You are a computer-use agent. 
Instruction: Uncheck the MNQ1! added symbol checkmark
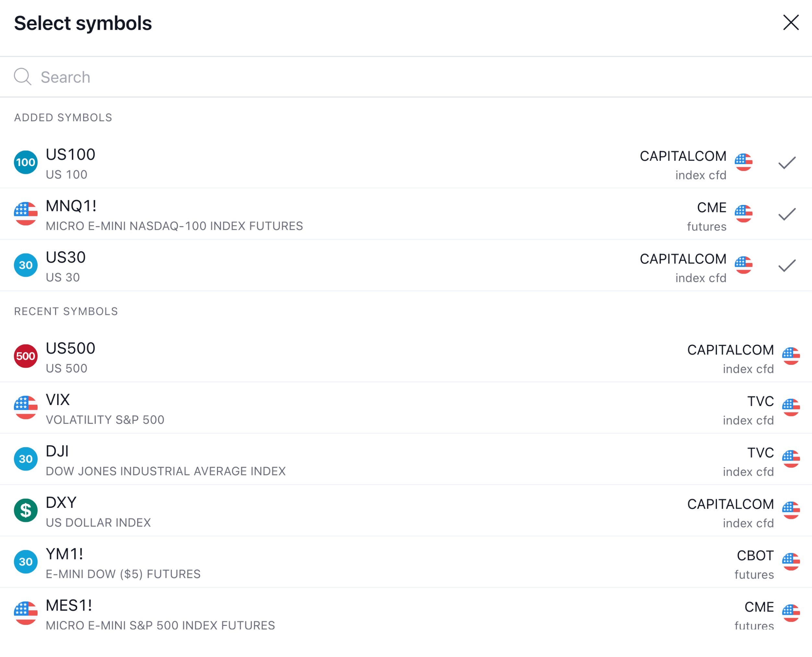(x=787, y=214)
